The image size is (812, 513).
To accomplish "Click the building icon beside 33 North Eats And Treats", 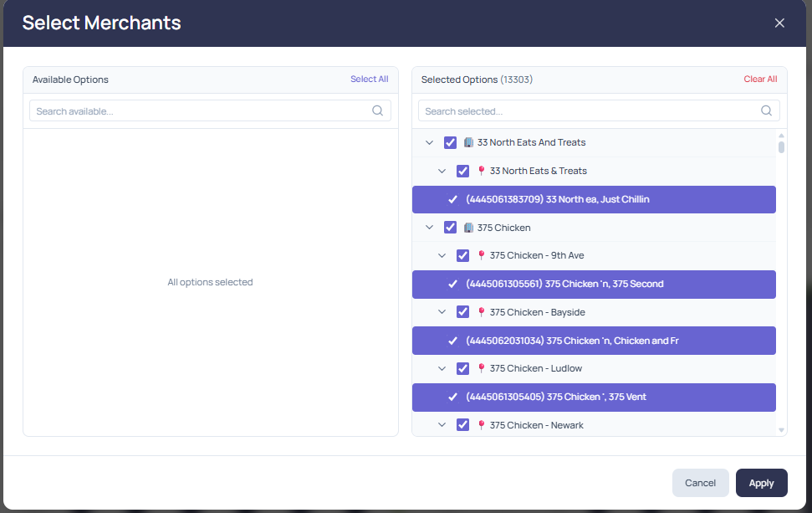I will [x=468, y=142].
